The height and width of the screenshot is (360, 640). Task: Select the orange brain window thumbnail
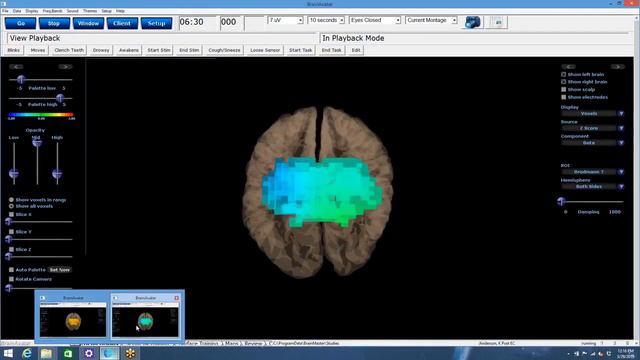(73, 320)
